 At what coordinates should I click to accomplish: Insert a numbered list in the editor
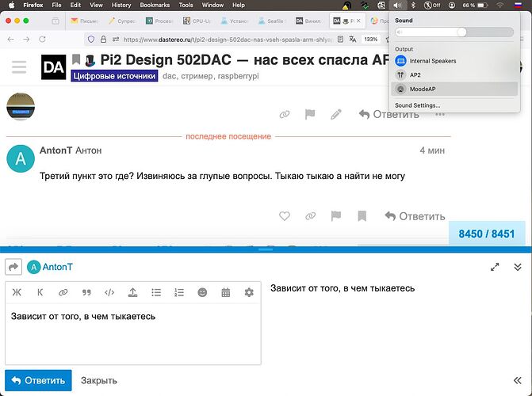point(179,292)
